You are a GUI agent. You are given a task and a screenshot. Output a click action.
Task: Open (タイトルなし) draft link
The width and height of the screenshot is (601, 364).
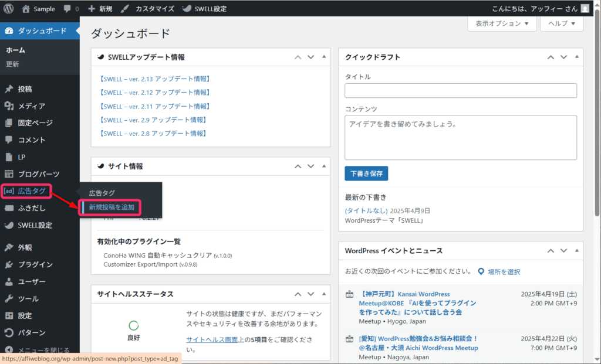pyautogui.click(x=366, y=210)
